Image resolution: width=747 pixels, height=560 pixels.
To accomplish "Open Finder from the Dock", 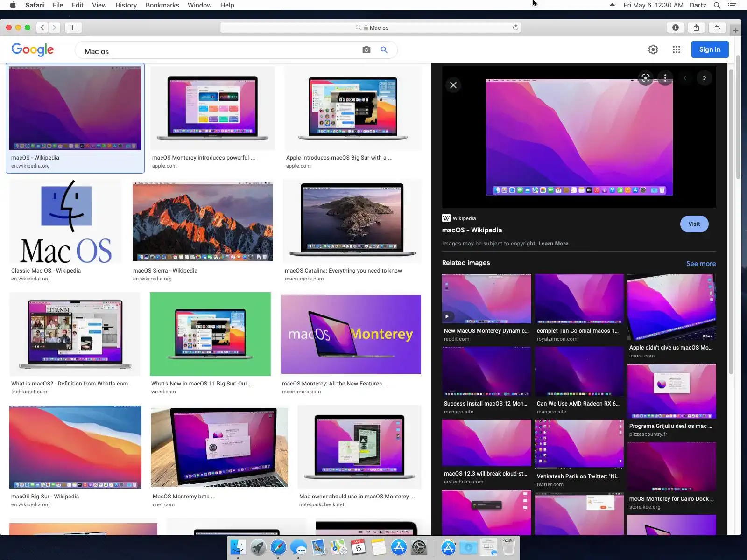I will 238,547.
